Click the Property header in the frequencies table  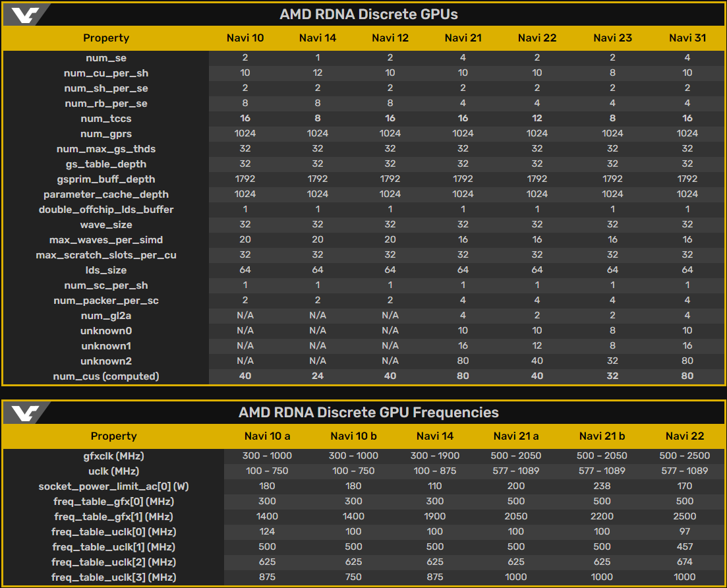click(113, 436)
